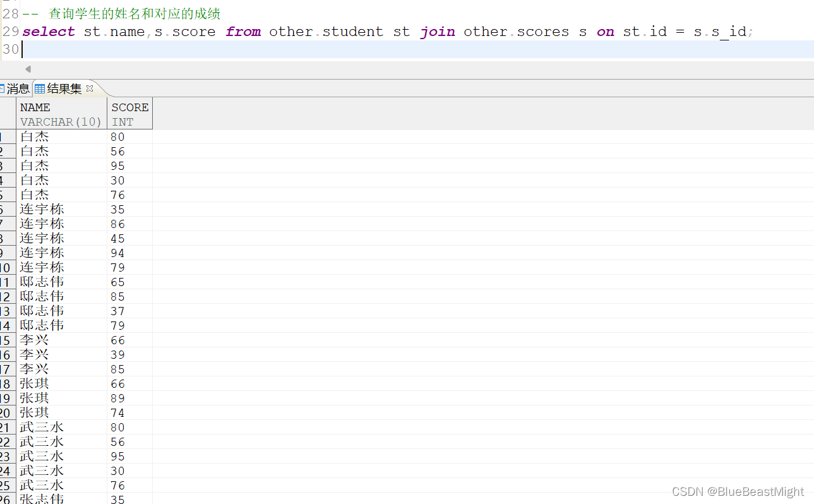This screenshot has width=814, height=504.
Task: Select 白杰 cell beside score 30
Action: (61, 180)
